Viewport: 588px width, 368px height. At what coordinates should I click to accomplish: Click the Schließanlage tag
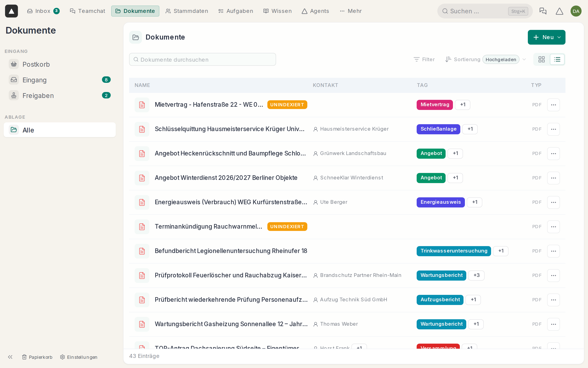point(438,129)
